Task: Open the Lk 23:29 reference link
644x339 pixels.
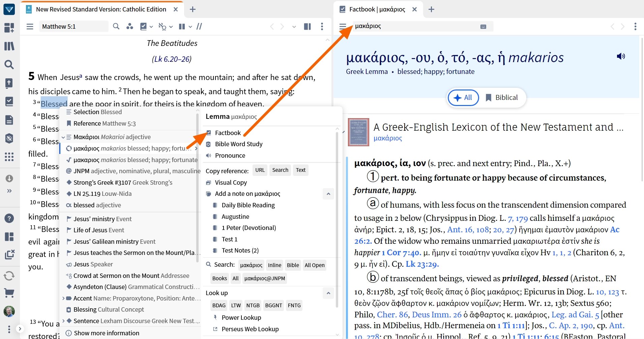Action: pos(422,264)
